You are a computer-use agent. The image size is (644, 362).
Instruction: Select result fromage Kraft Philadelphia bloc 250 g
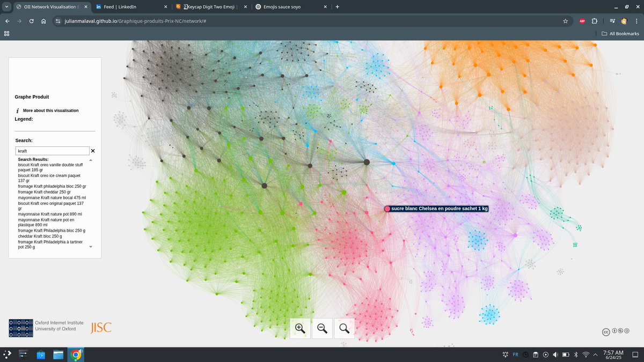52,231
